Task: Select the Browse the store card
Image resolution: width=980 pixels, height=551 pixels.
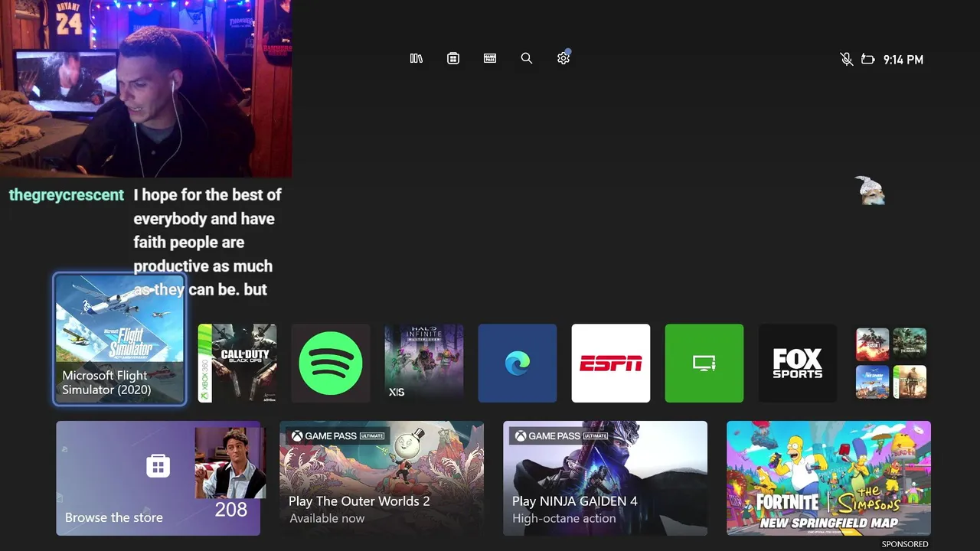Action: click(158, 478)
